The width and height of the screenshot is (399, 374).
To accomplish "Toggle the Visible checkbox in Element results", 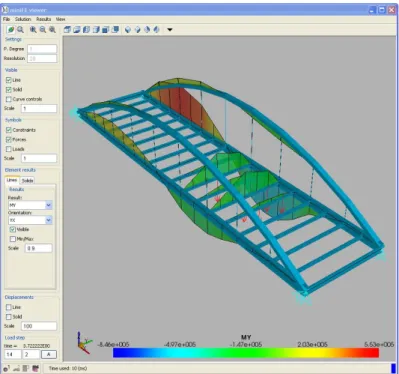I will coord(13,229).
